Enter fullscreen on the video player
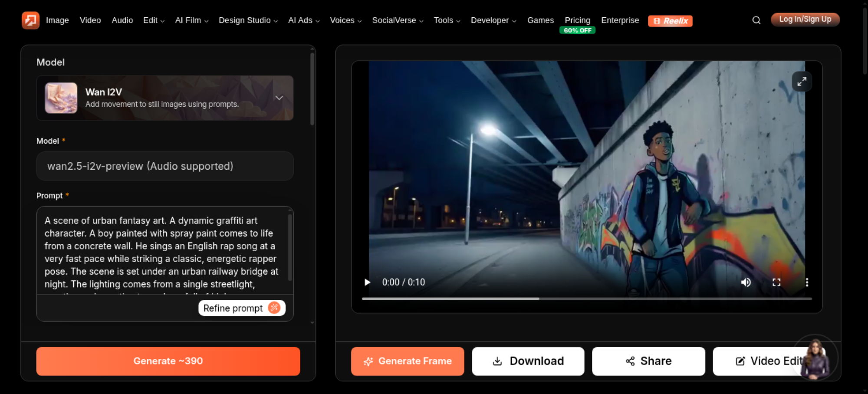Image resolution: width=868 pixels, height=394 pixels. click(x=776, y=282)
